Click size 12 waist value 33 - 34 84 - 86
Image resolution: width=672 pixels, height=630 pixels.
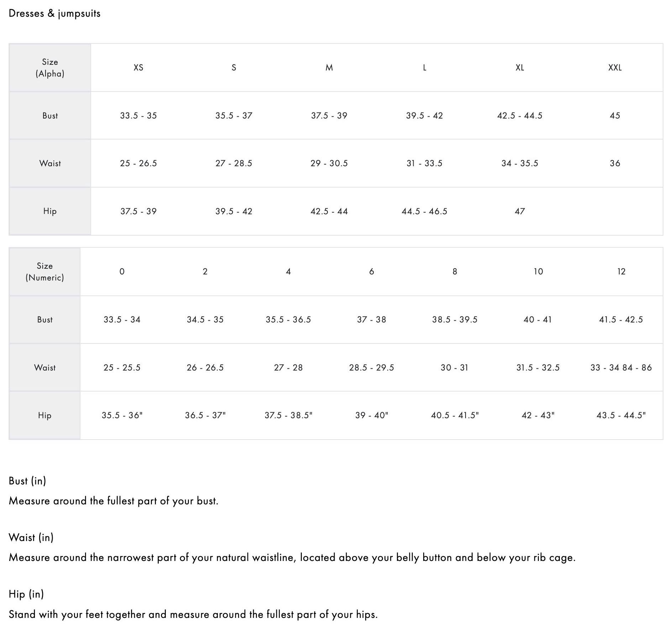(621, 368)
